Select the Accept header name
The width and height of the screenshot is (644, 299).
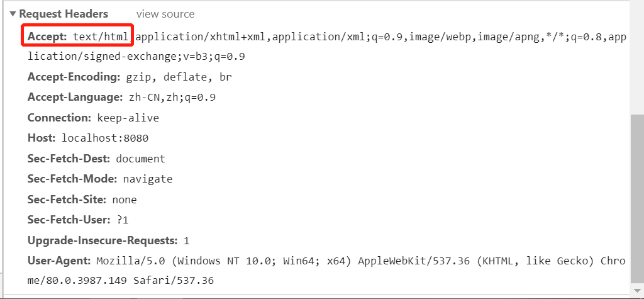47,37
